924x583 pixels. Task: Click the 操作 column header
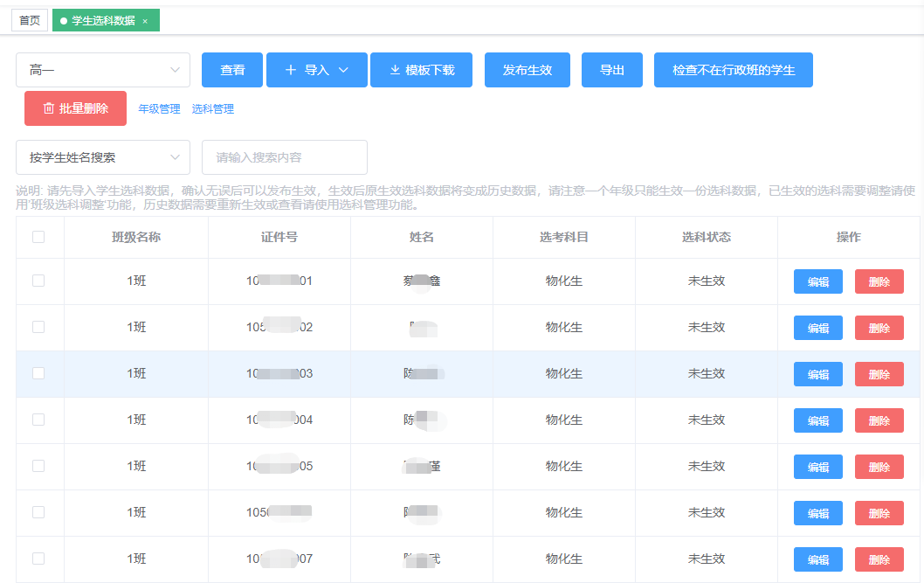pyautogui.click(x=849, y=237)
